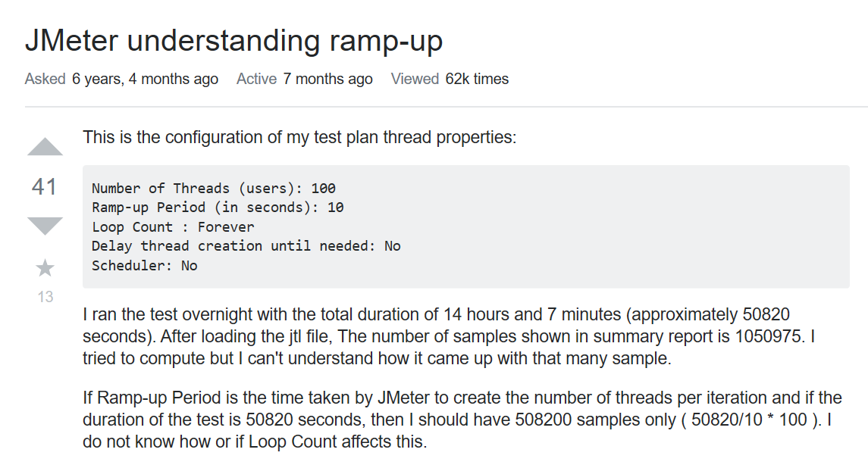Click the "Loop Count : Forever" code line
Screen dimensions: 868x465
point(173,226)
